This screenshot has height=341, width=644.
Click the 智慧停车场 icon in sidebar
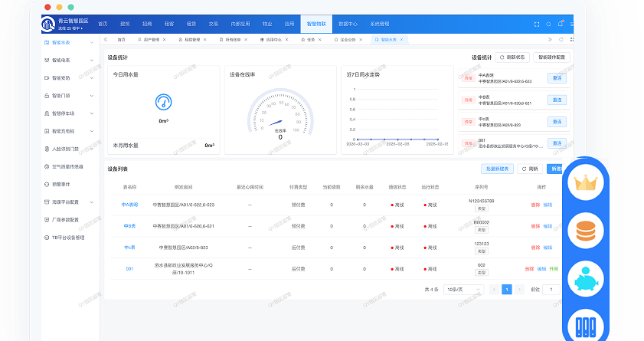click(47, 113)
